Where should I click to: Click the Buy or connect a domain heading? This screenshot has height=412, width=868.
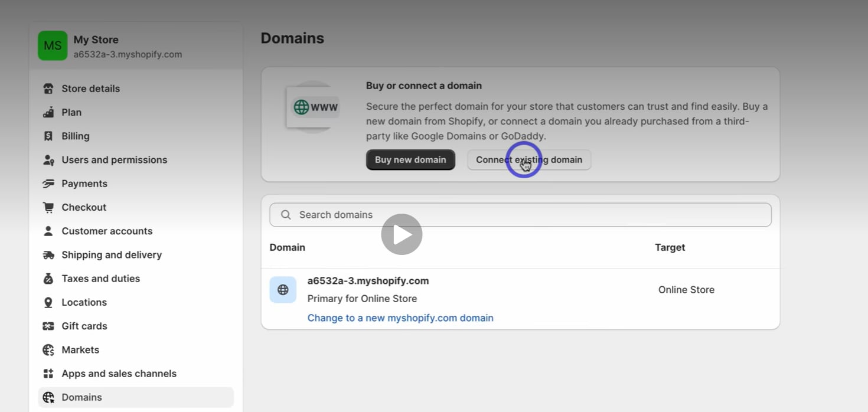coord(424,86)
